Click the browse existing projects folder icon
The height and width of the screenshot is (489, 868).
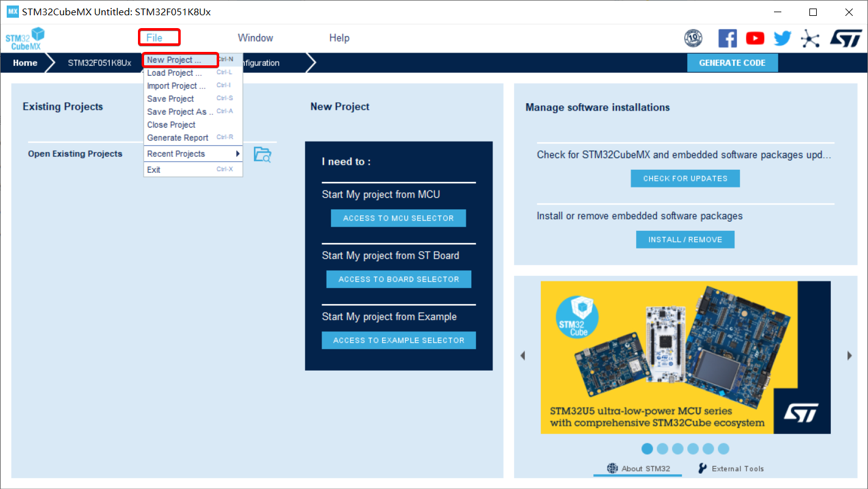[x=262, y=154]
